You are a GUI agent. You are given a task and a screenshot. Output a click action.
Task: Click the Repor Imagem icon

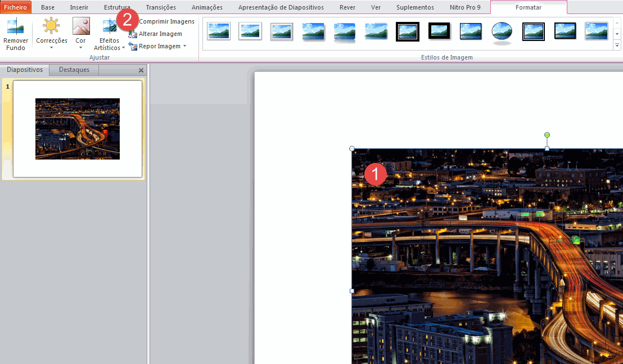pos(133,47)
